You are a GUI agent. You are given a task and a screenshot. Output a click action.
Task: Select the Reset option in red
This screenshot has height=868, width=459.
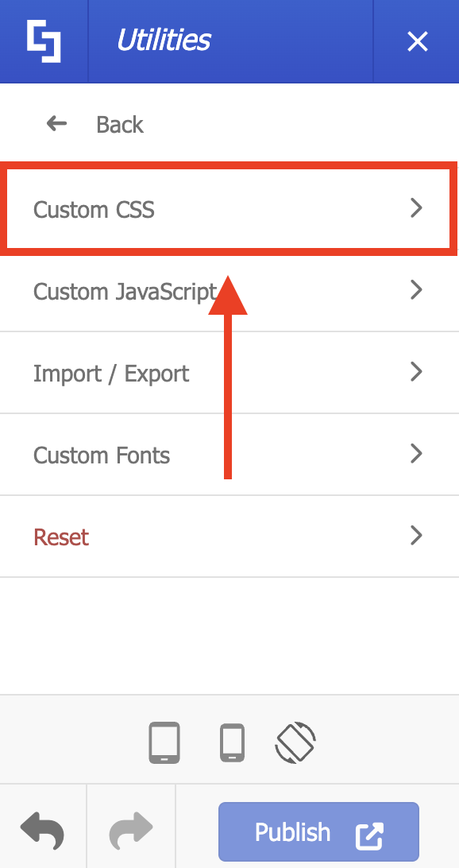(61, 537)
